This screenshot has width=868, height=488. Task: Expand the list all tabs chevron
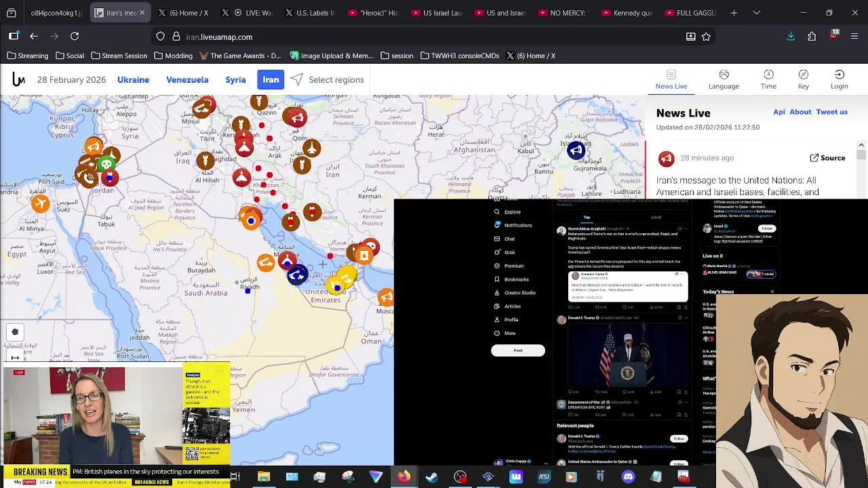tap(757, 13)
